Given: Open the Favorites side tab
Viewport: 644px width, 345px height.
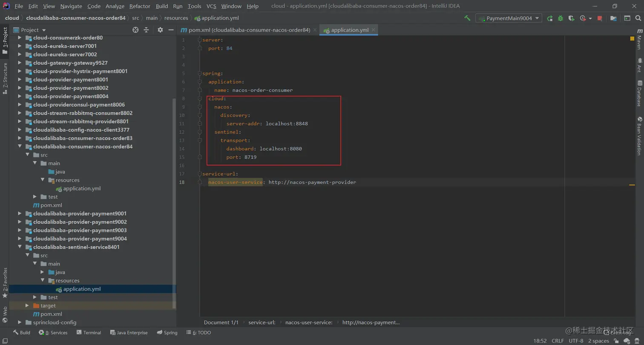Looking at the screenshot, I should coord(5,283).
